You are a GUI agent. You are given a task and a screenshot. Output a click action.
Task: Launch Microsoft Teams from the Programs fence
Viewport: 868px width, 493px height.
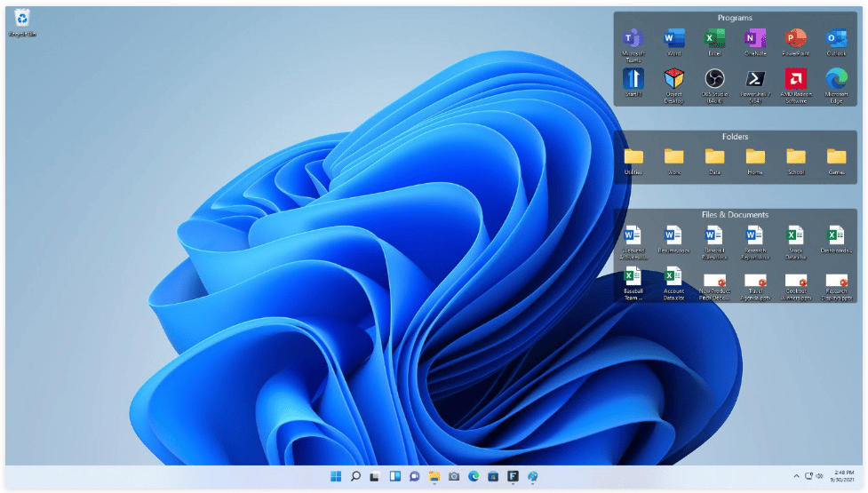pyautogui.click(x=633, y=44)
